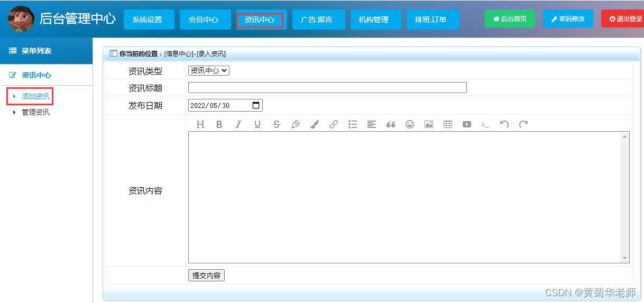Open 添加资讯 in sidebar
The width and height of the screenshot is (644, 303).
tap(35, 96)
